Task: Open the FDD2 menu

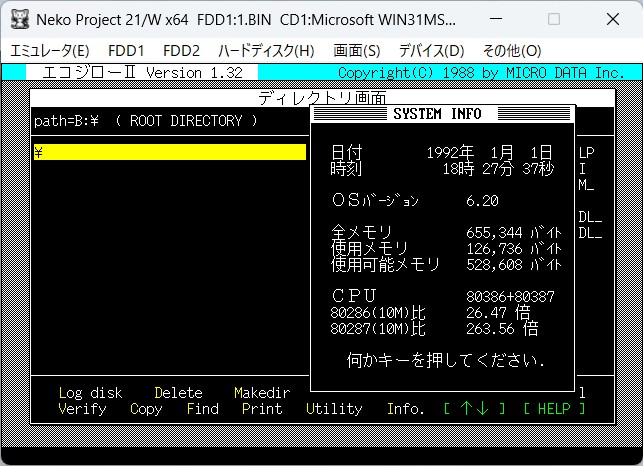Action: coord(181,50)
